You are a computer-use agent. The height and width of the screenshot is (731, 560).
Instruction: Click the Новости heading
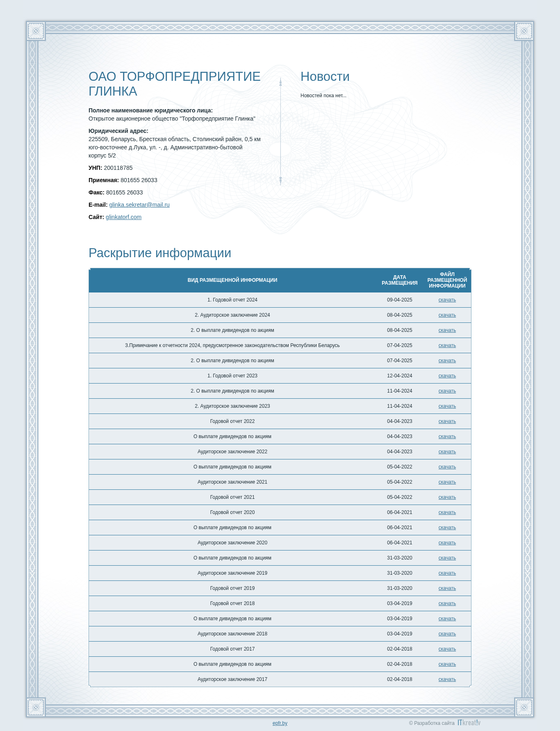tap(325, 76)
